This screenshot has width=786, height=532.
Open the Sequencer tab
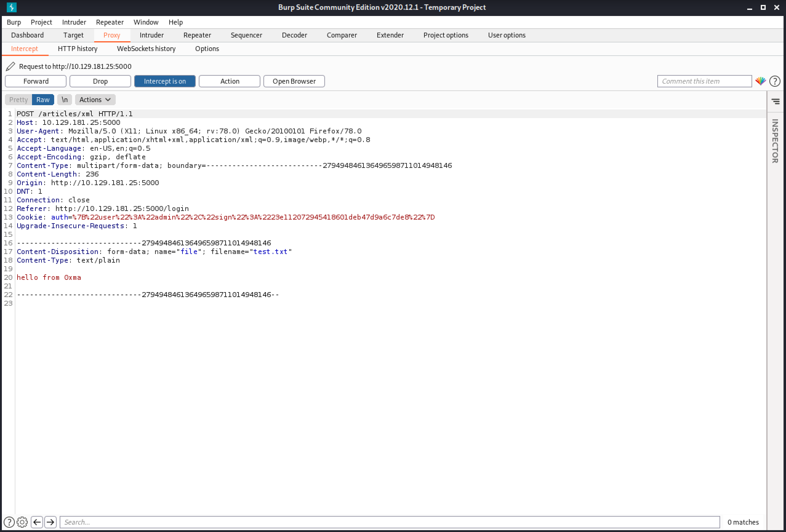tap(246, 35)
